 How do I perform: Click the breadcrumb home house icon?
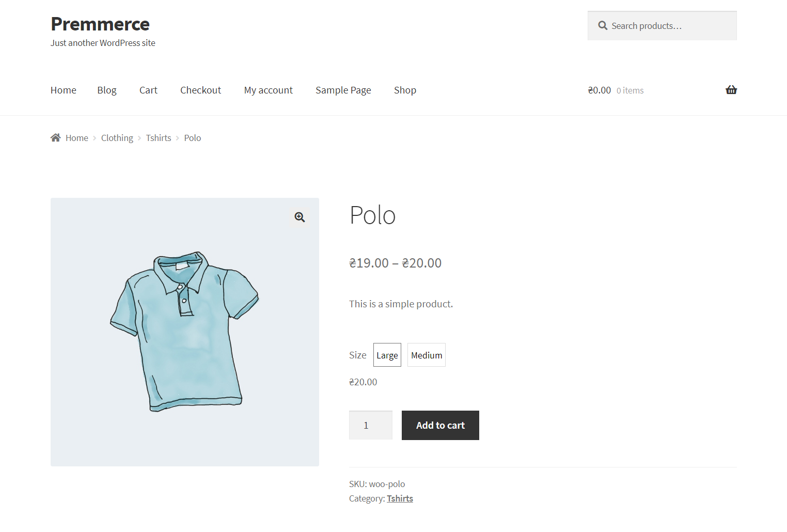[x=56, y=137]
